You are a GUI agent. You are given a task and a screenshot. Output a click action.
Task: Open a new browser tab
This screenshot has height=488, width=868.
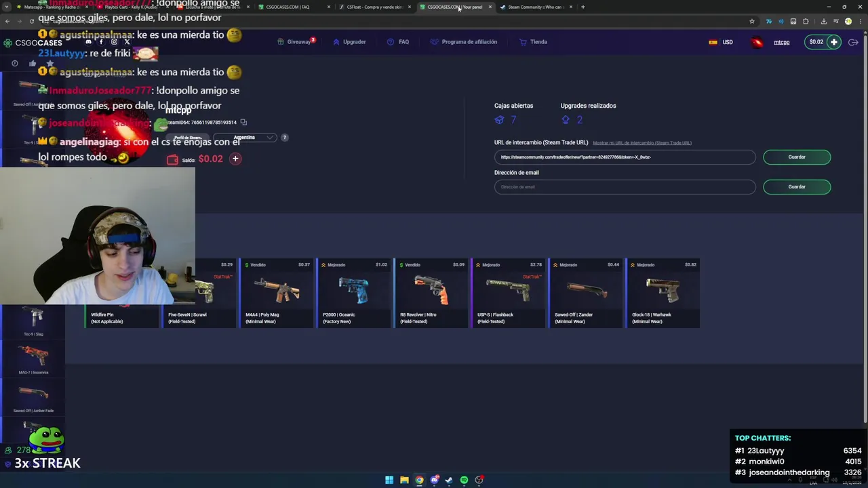pos(583,7)
